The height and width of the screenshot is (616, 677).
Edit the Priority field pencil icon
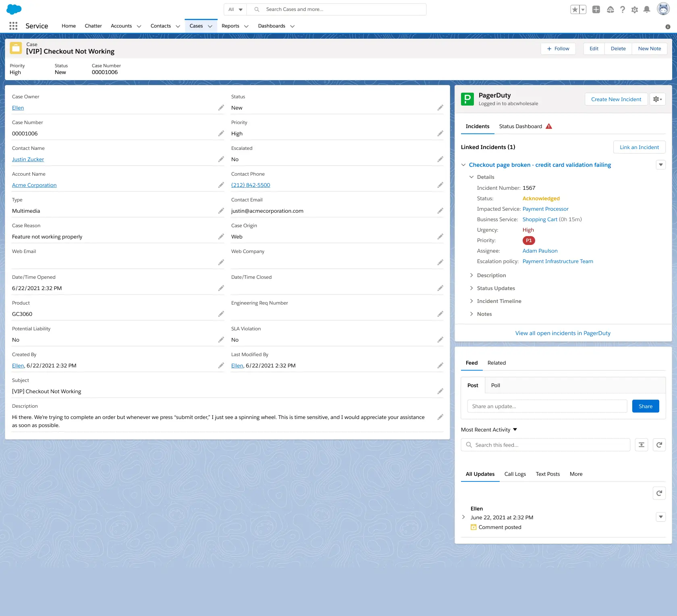[x=440, y=133]
